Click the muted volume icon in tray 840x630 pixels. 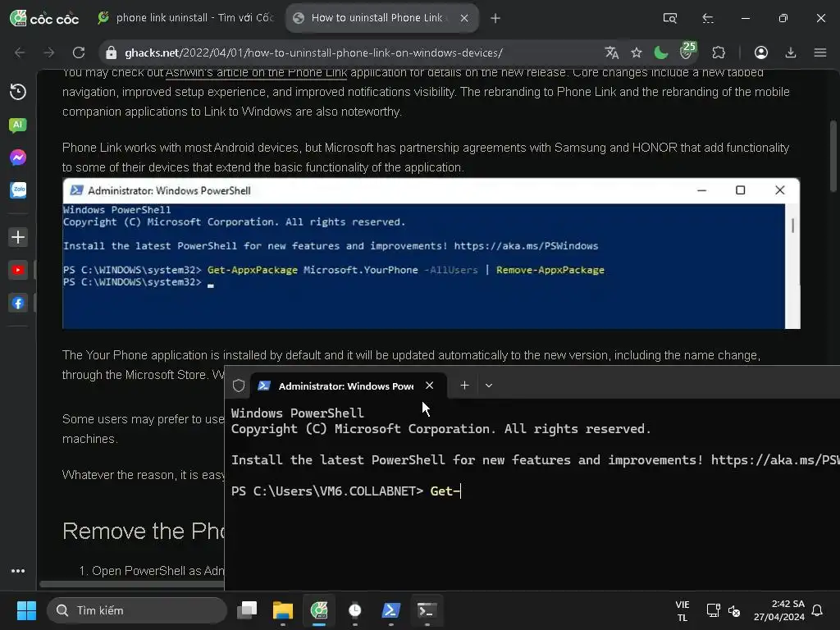(734, 610)
